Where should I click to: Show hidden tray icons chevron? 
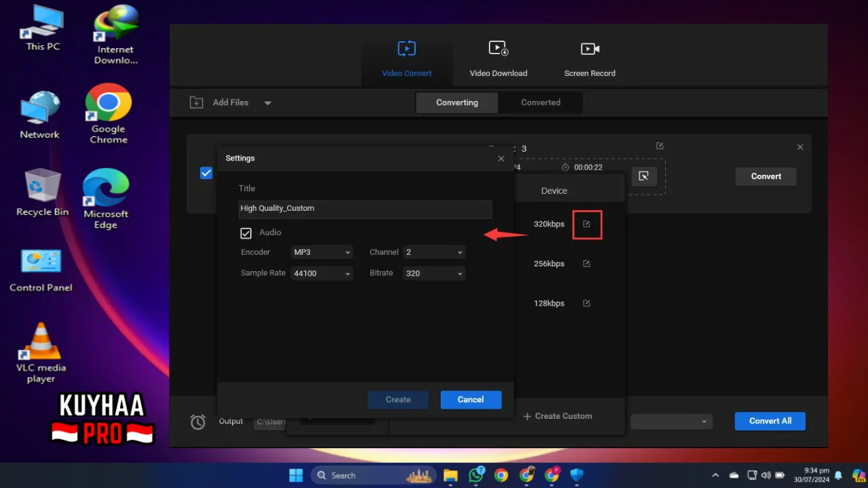pyautogui.click(x=715, y=475)
